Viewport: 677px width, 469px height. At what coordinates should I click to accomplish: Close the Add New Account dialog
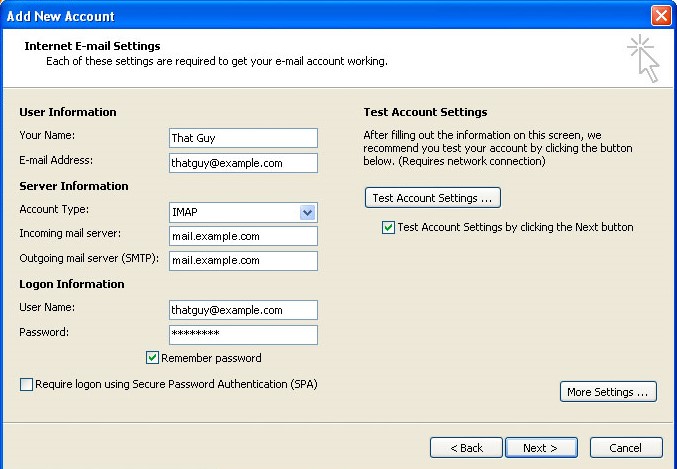tap(661, 16)
